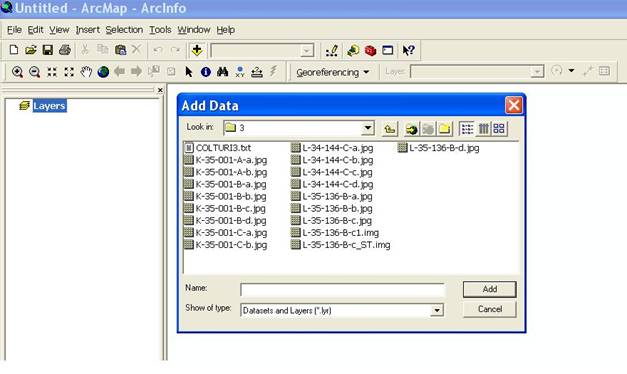The image size is (627, 374).
Task: Click inside the Name text field
Action: click(x=342, y=290)
